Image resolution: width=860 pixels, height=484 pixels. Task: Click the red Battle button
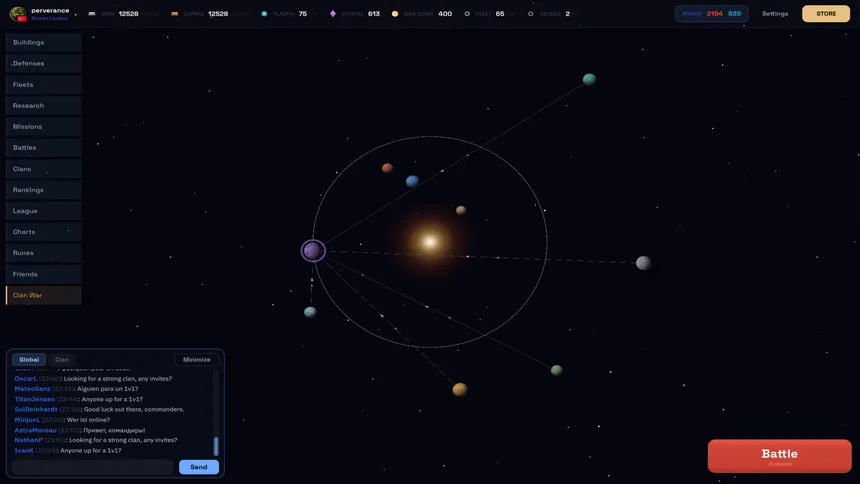click(x=779, y=455)
